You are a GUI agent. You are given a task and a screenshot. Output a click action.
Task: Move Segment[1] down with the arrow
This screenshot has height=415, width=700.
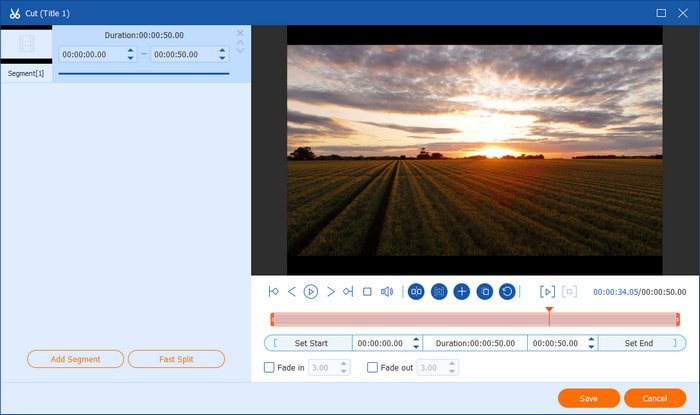tap(240, 51)
